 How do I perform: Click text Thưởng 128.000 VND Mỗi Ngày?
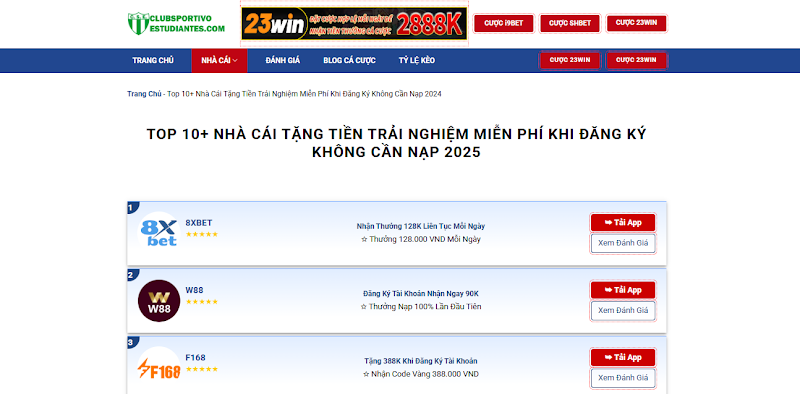(421, 239)
